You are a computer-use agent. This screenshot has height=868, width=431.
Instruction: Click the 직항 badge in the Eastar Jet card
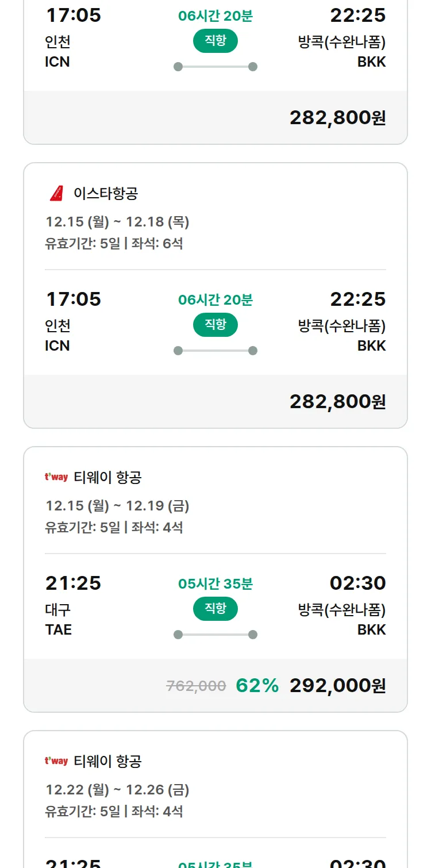point(215,325)
